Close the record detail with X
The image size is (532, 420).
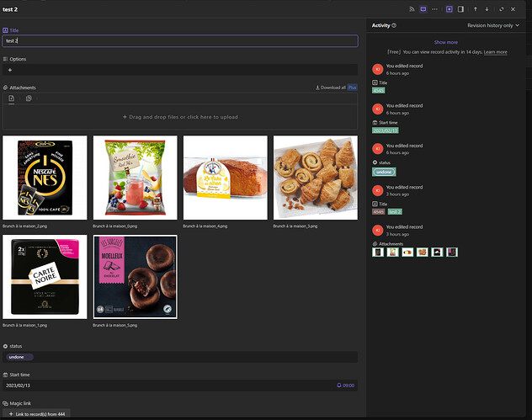pyautogui.click(x=513, y=9)
